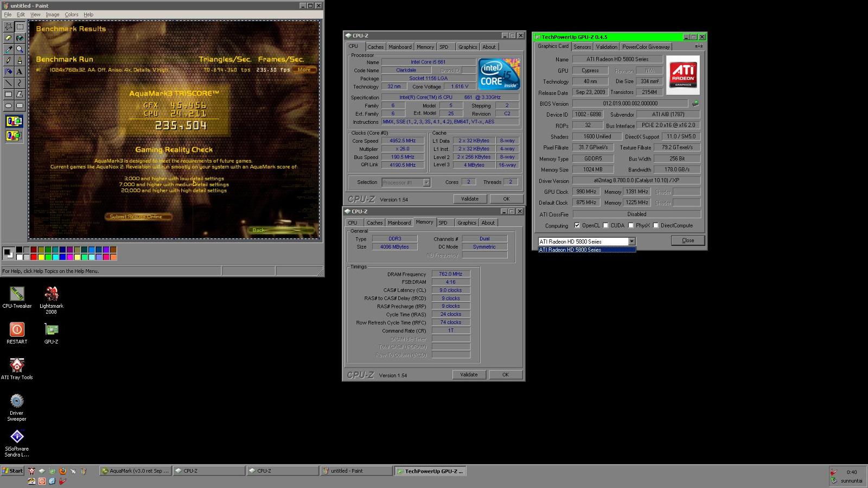Viewport: 868px width, 488px height.
Task: Select the Rectangle shape tool
Action: click(9, 94)
